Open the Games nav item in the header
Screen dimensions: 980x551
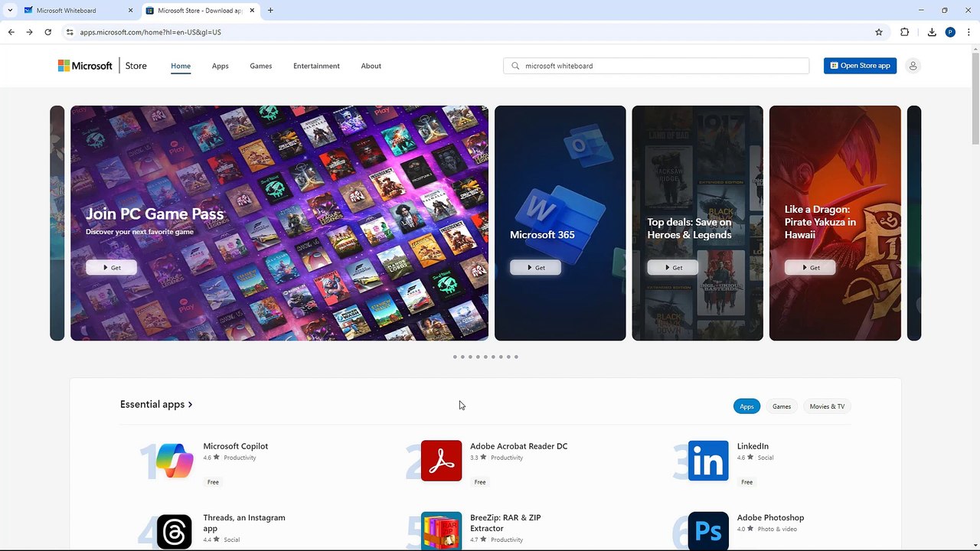[x=261, y=66]
